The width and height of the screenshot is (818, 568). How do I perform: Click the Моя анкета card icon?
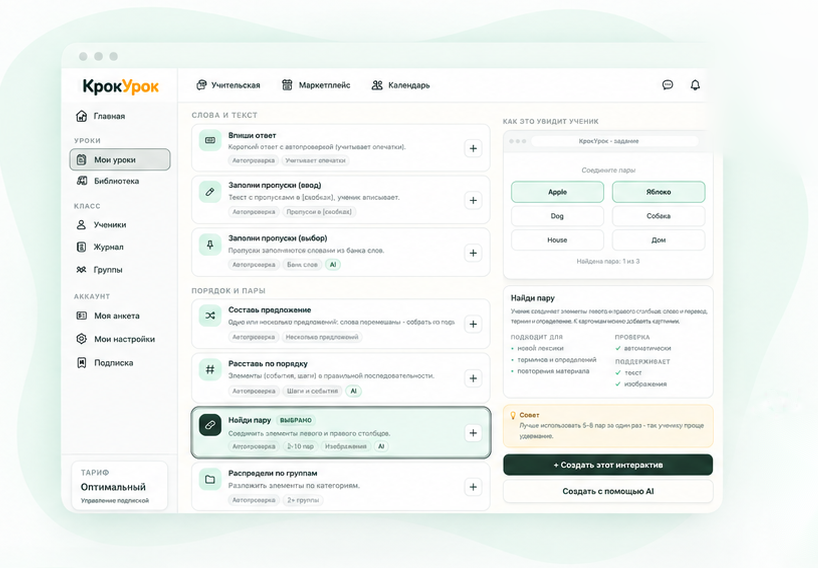pyautogui.click(x=82, y=316)
